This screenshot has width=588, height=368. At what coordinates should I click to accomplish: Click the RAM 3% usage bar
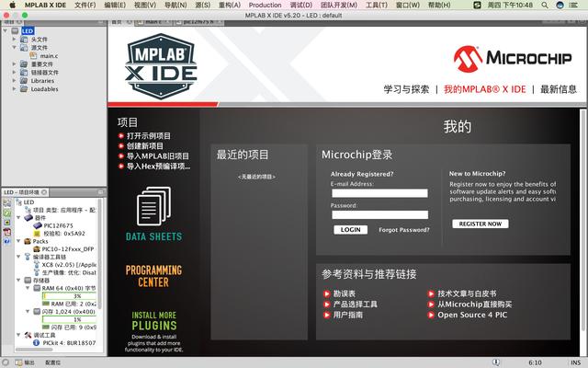[x=70, y=296]
